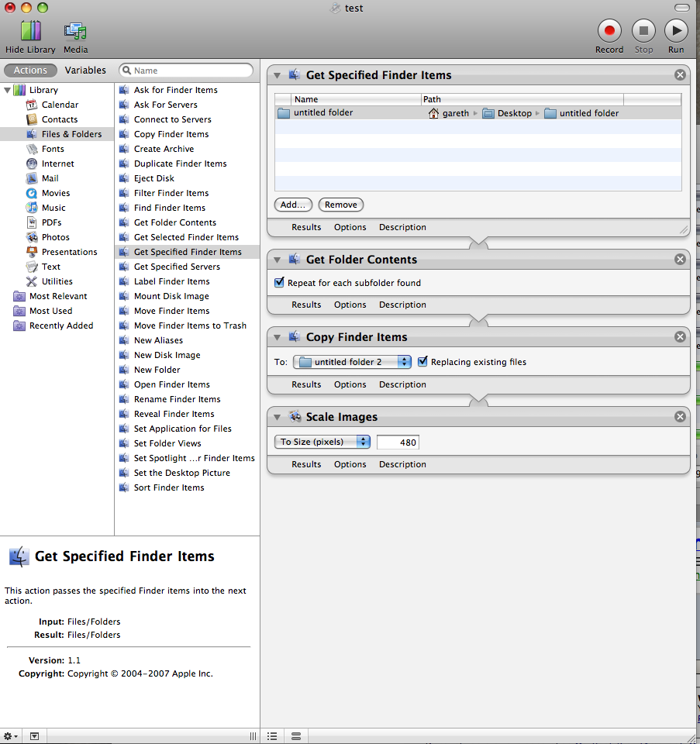This screenshot has width=700, height=744.
Task: Click the toolbar toggle pill at top right
Action: tap(682, 8)
